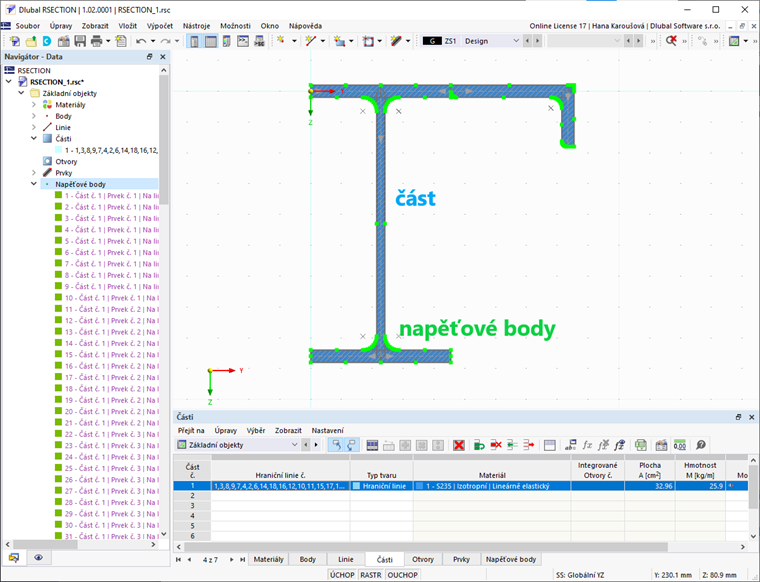Click the red X magnifier search icon
760x582 pixels.
click(x=671, y=41)
